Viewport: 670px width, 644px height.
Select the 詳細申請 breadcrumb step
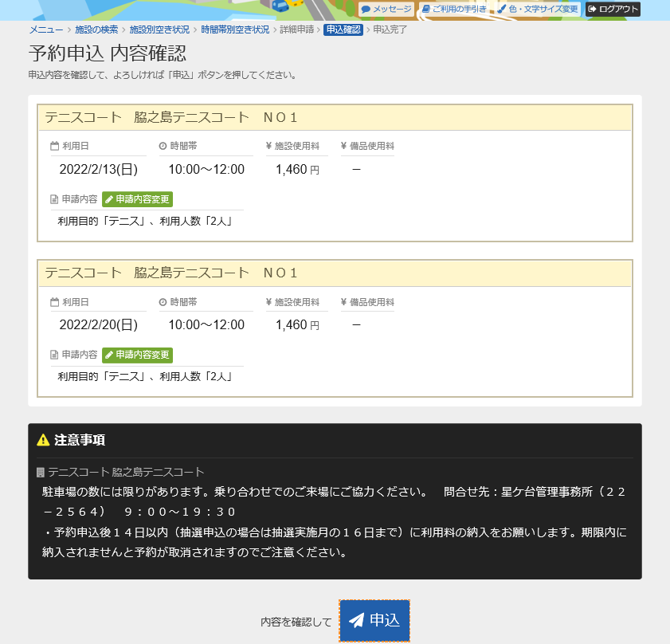click(296, 29)
